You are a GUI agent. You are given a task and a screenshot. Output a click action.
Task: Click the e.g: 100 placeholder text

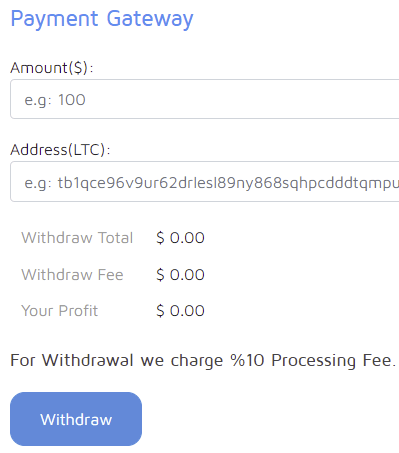click(55, 100)
